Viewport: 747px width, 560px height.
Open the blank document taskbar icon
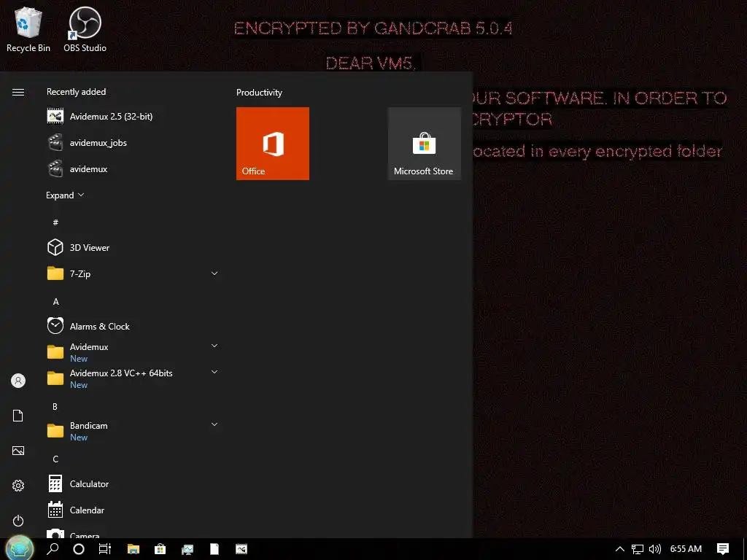click(x=214, y=549)
